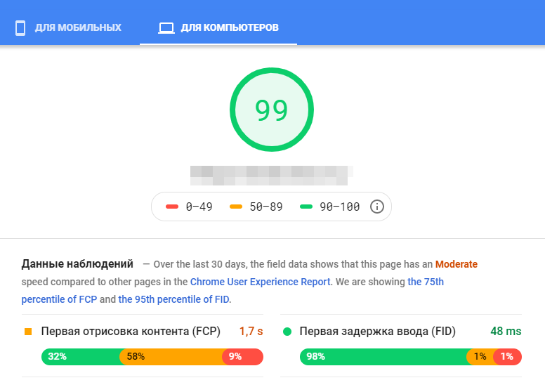Click the 99 performance score circle
The height and width of the screenshot is (392, 545).
click(271, 110)
